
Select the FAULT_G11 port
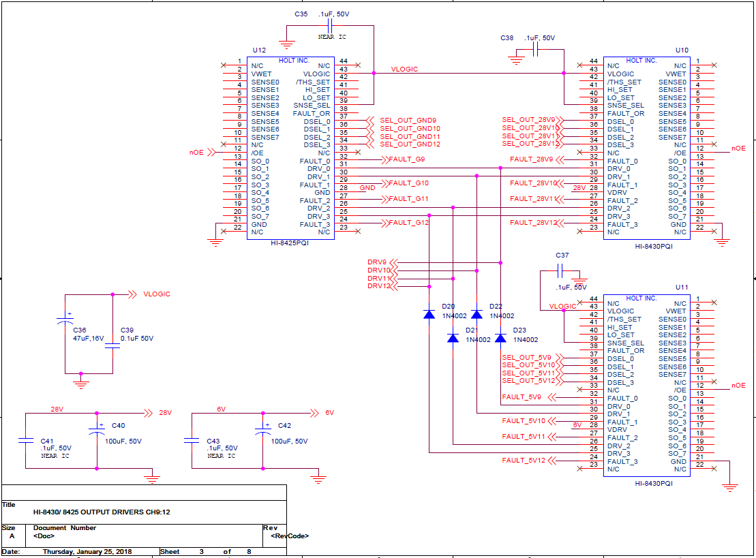(405, 199)
